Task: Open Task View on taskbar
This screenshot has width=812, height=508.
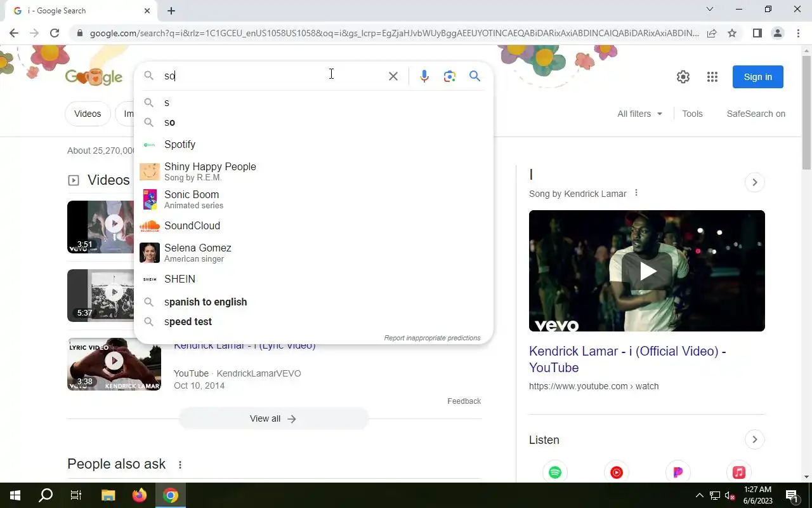Action: 76,495
